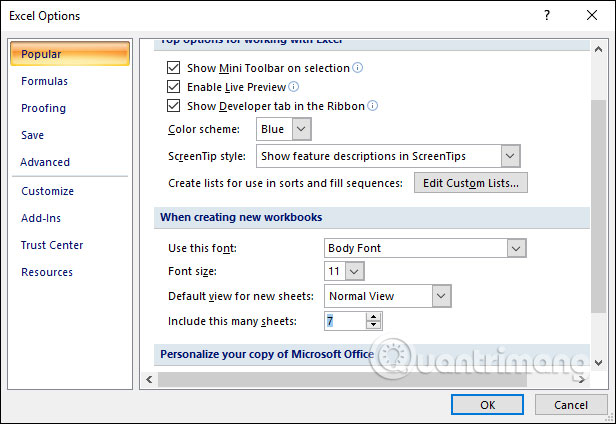Close the Excel Options dialog
This screenshot has height=424, width=616.
point(592,15)
